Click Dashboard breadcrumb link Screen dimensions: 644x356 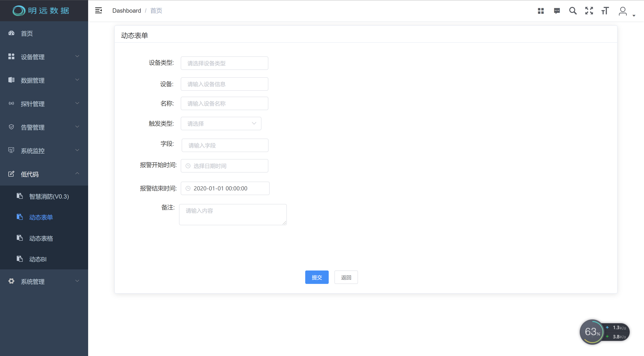[x=127, y=10]
